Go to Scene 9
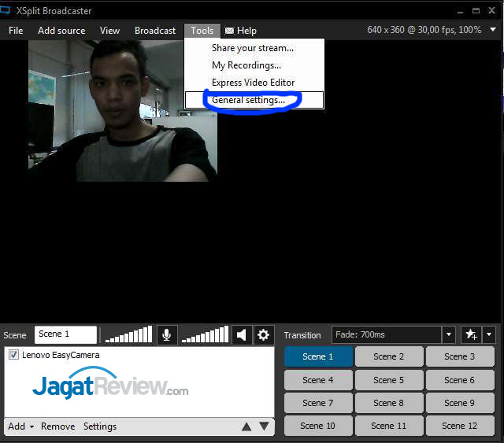The width and height of the screenshot is (504, 443). (x=460, y=403)
